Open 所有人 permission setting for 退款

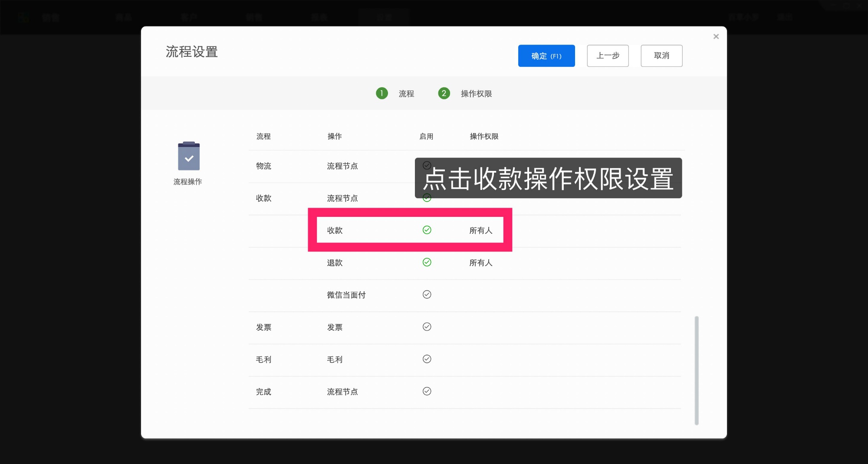[480, 262]
